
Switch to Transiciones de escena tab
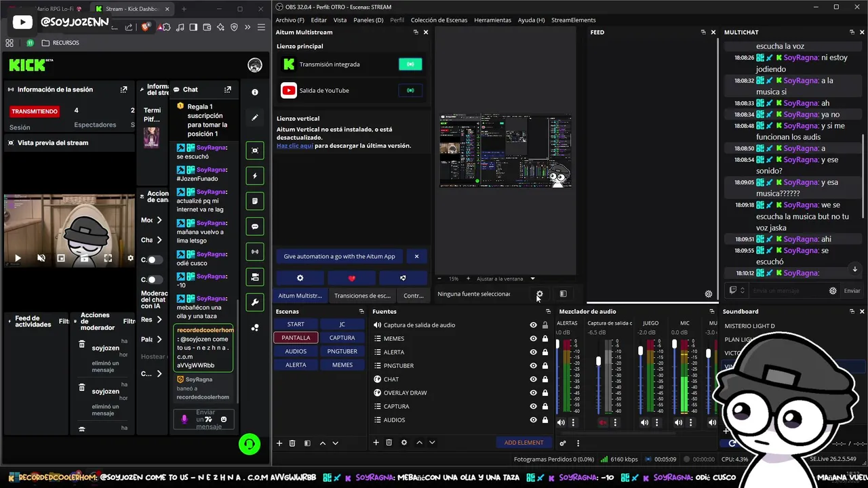pyautogui.click(x=362, y=296)
